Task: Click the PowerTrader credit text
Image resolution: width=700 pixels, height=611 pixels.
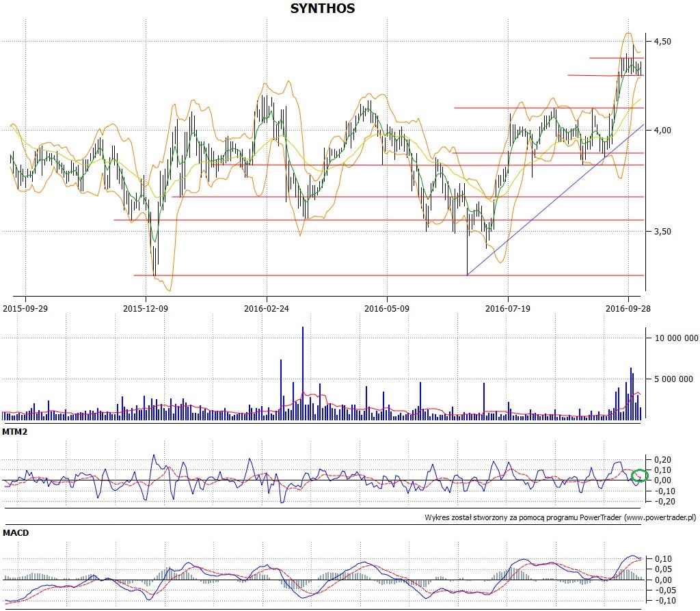Action: [x=561, y=518]
